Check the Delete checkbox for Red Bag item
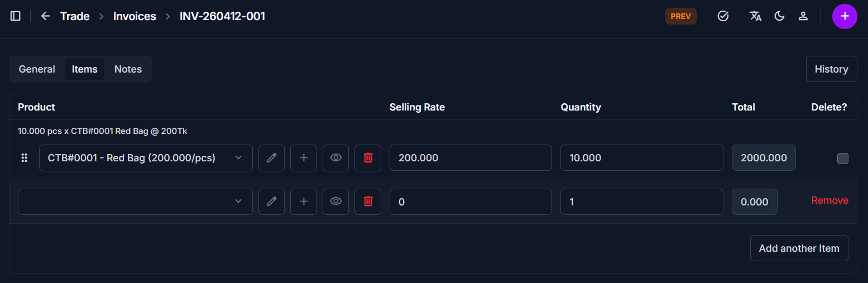 point(842,159)
